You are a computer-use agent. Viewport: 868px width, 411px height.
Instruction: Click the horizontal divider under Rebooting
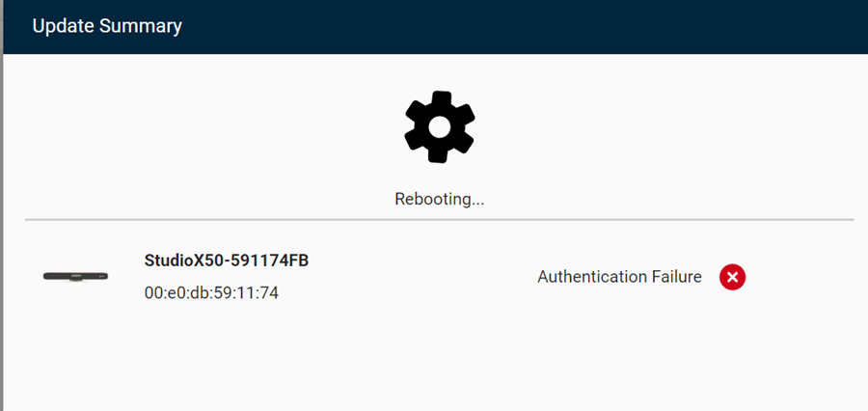click(439, 220)
